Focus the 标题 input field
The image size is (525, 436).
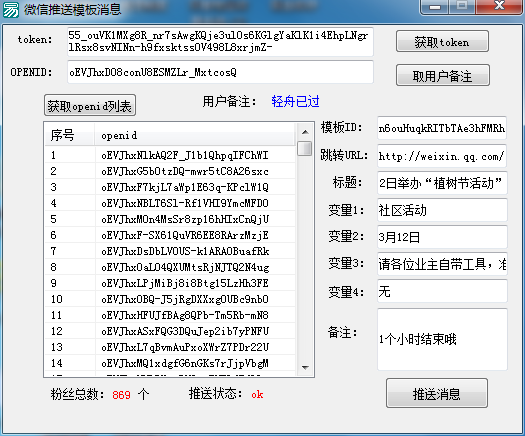(x=442, y=183)
